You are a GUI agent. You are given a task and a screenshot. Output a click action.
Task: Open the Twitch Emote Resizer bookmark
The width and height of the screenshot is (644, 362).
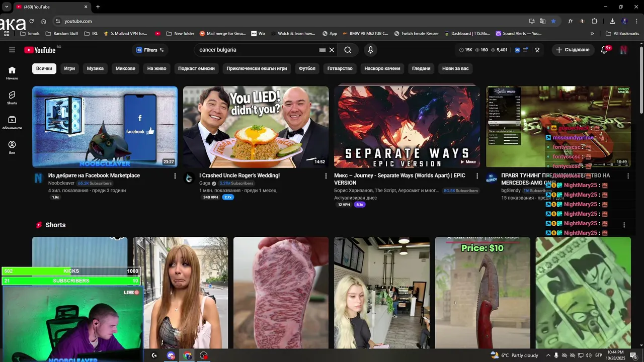click(416, 34)
